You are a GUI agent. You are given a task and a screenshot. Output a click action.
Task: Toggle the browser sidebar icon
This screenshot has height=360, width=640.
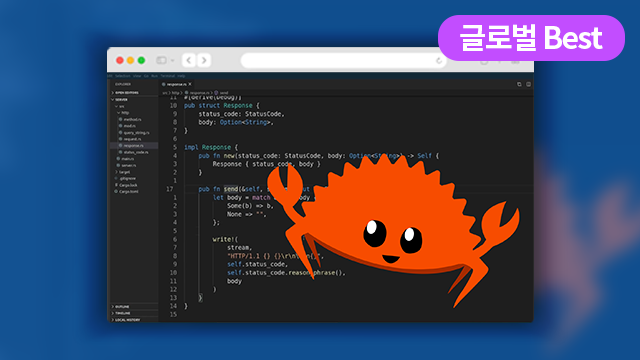[x=161, y=60]
